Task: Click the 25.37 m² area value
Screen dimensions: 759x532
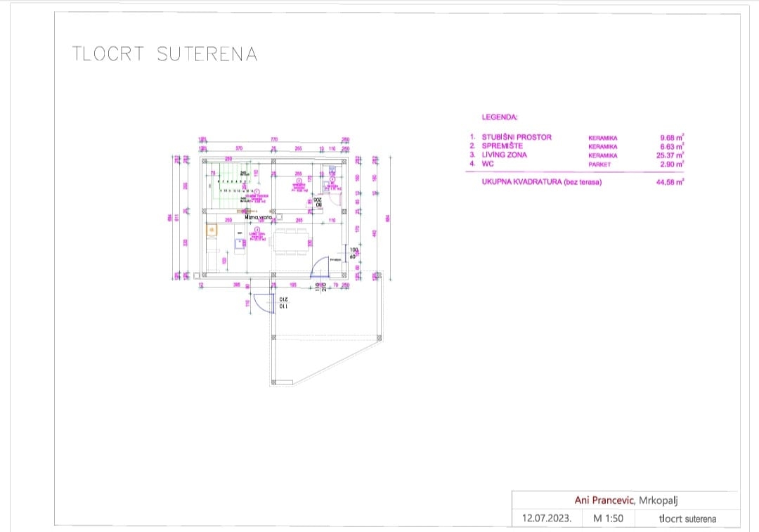Action: [672, 155]
